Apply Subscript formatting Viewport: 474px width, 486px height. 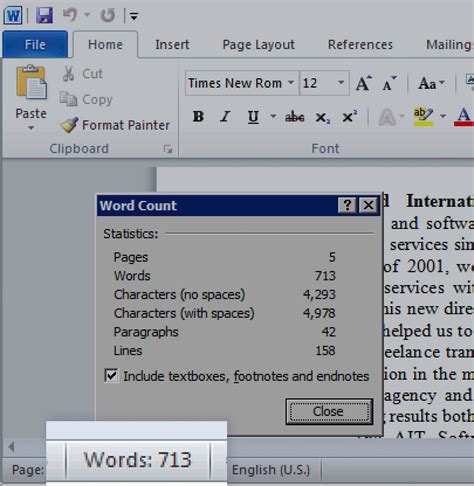(322, 117)
